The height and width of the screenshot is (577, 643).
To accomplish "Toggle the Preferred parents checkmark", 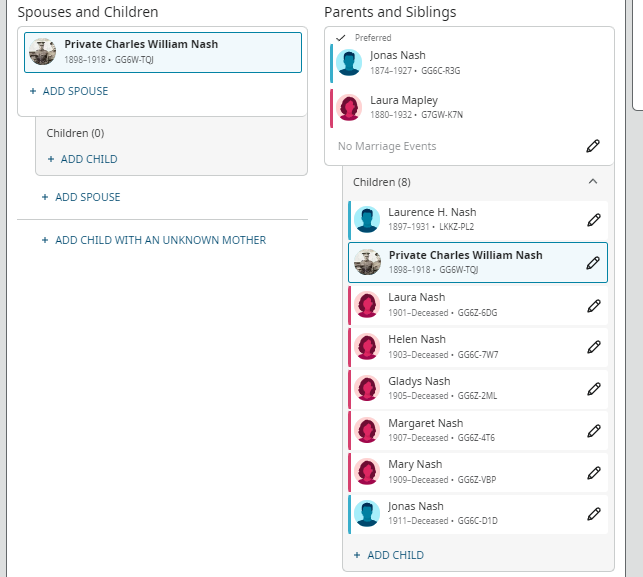I will 340,38.
